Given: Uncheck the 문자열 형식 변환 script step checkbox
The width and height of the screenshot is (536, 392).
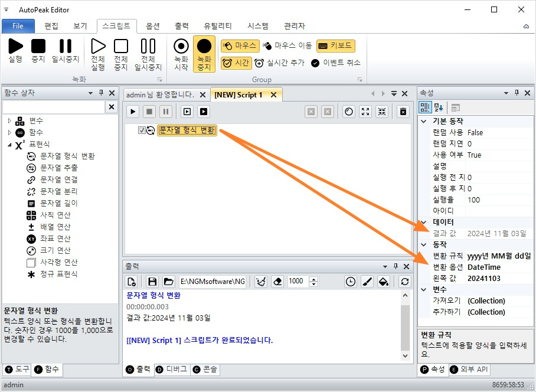Looking at the screenshot, I should (142, 130).
